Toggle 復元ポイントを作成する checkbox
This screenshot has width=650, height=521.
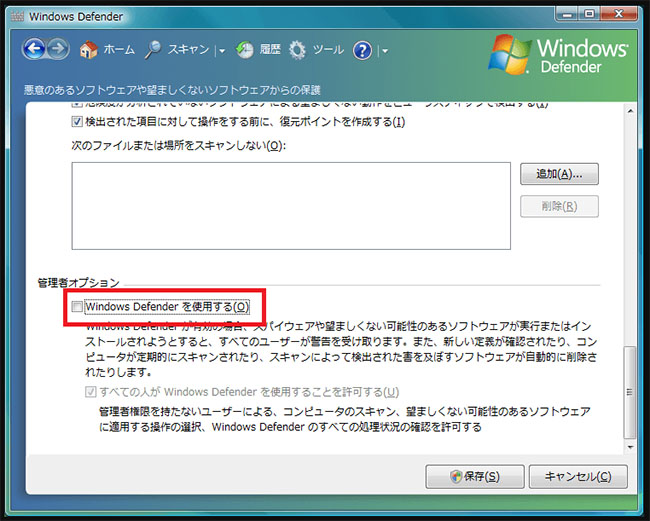pos(77,121)
